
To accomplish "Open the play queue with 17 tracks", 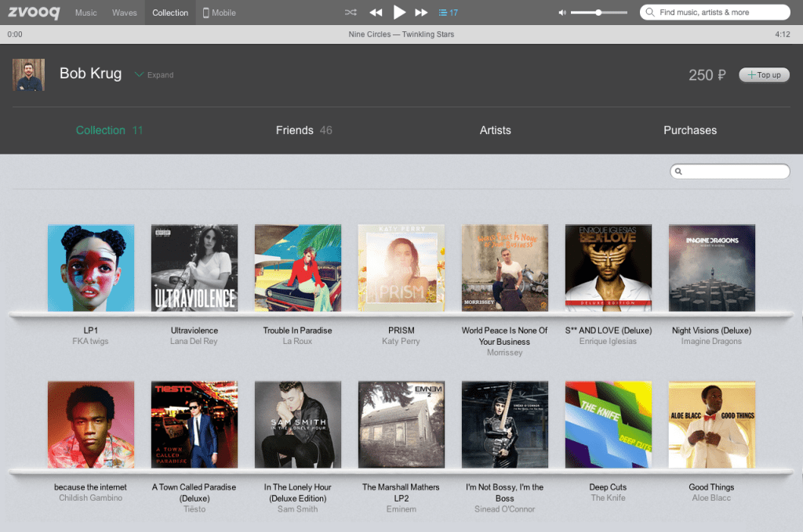I will (448, 13).
